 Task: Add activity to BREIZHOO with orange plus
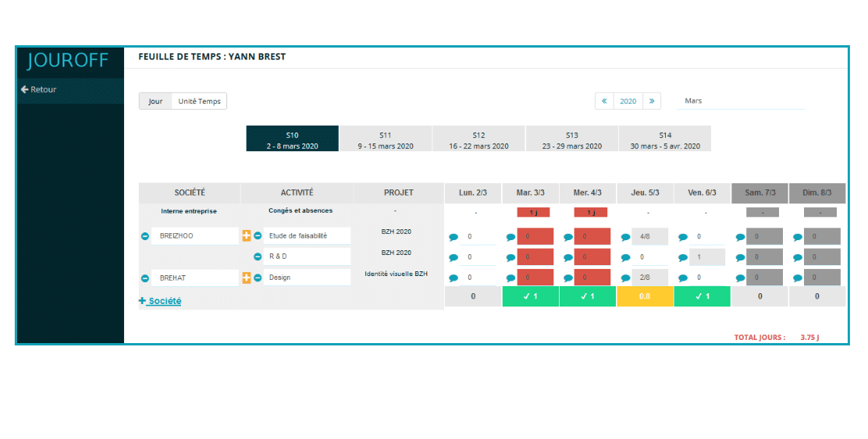coord(247,235)
